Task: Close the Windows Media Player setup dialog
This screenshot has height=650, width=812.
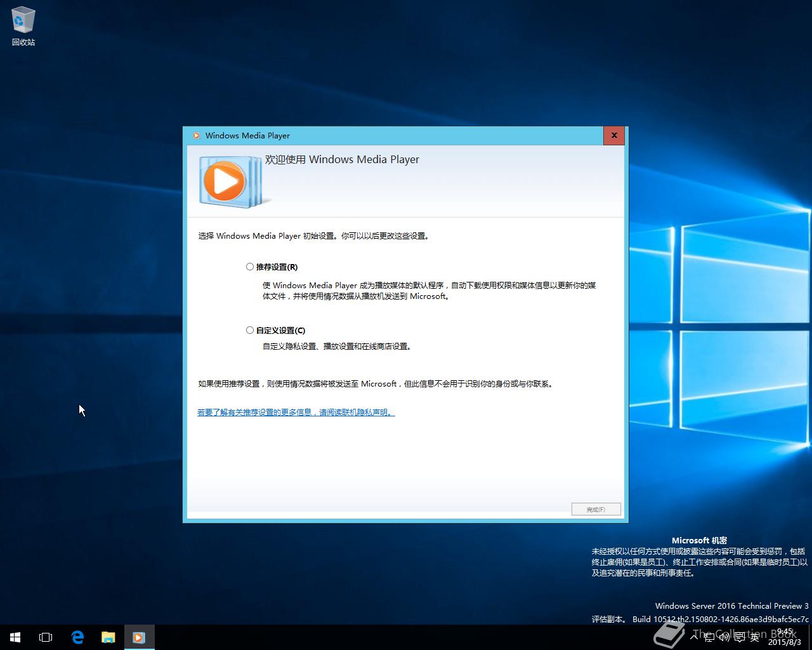Action: tap(613, 135)
